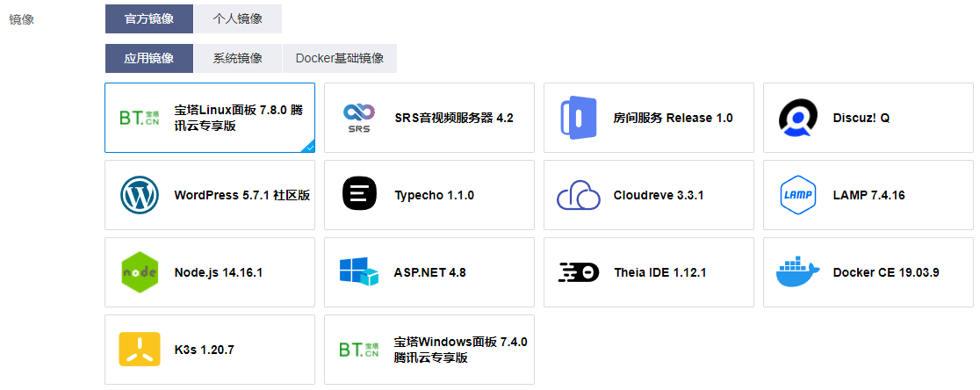
Task: Select 宝塔Windows面板 7.4.0 腾讯云专享版 text
Action: (461, 350)
